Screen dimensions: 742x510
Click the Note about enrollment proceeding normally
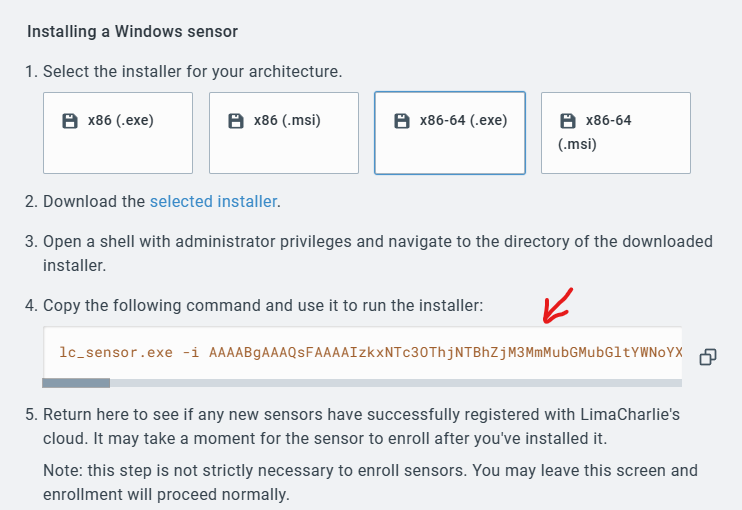pyautogui.click(x=370, y=483)
